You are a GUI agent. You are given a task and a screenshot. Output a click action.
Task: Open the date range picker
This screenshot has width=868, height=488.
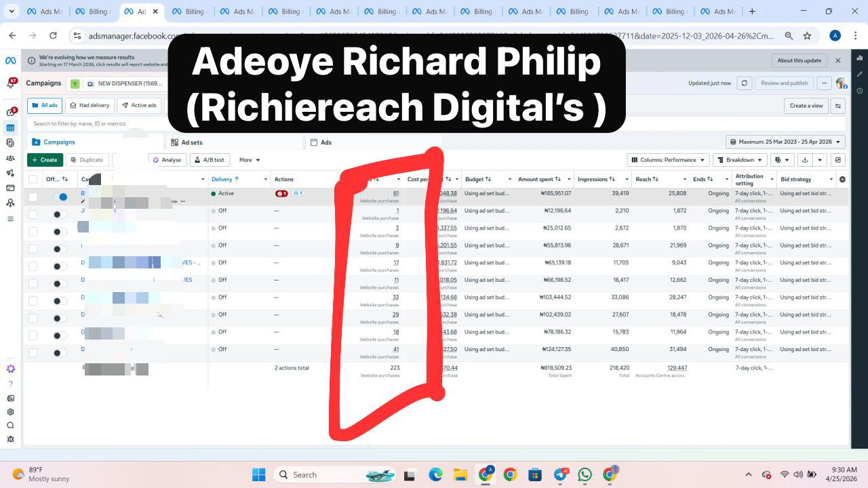point(785,142)
